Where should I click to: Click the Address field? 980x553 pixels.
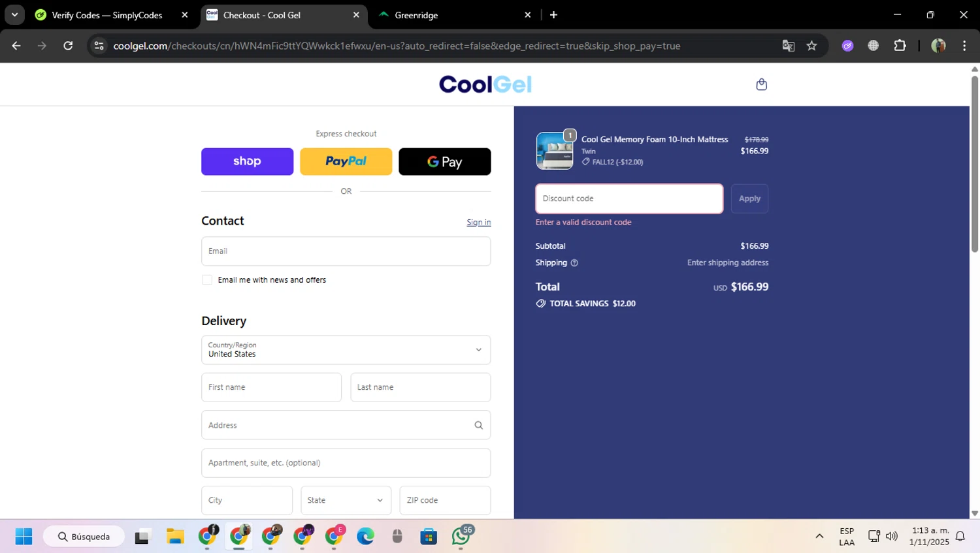(346, 425)
